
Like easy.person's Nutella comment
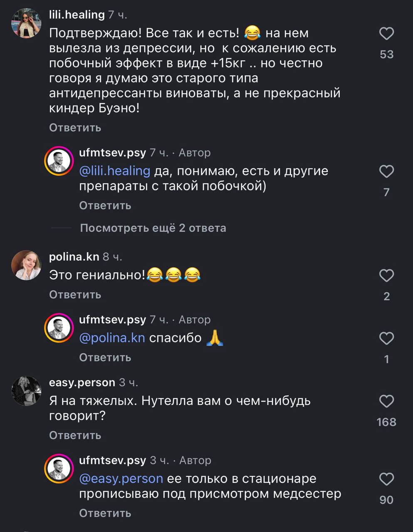(x=386, y=401)
